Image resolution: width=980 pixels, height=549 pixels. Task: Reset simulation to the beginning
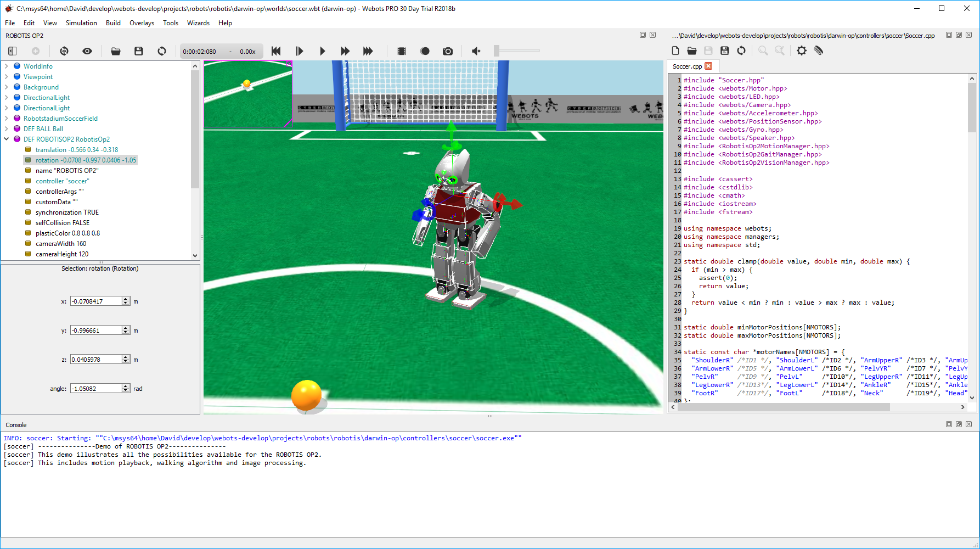click(276, 51)
